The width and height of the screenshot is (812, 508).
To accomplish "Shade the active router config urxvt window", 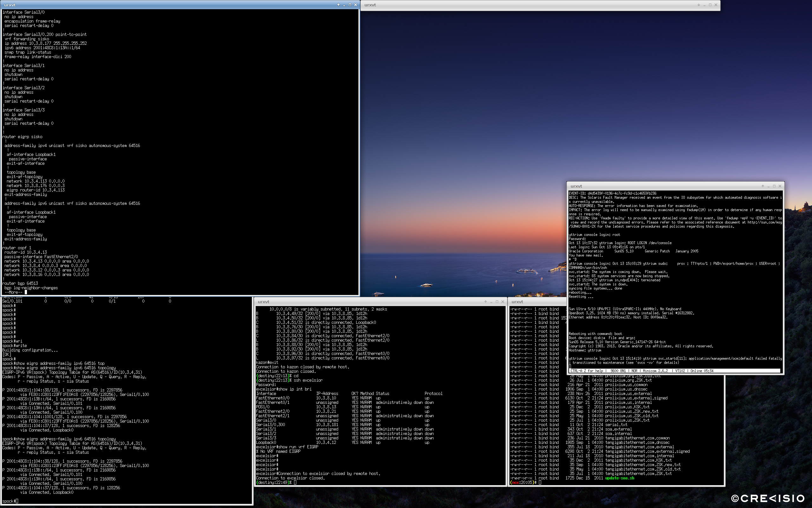I will [x=338, y=5].
